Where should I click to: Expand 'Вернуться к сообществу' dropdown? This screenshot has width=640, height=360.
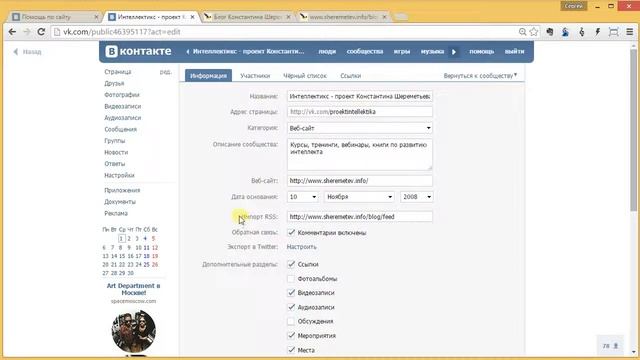480,76
